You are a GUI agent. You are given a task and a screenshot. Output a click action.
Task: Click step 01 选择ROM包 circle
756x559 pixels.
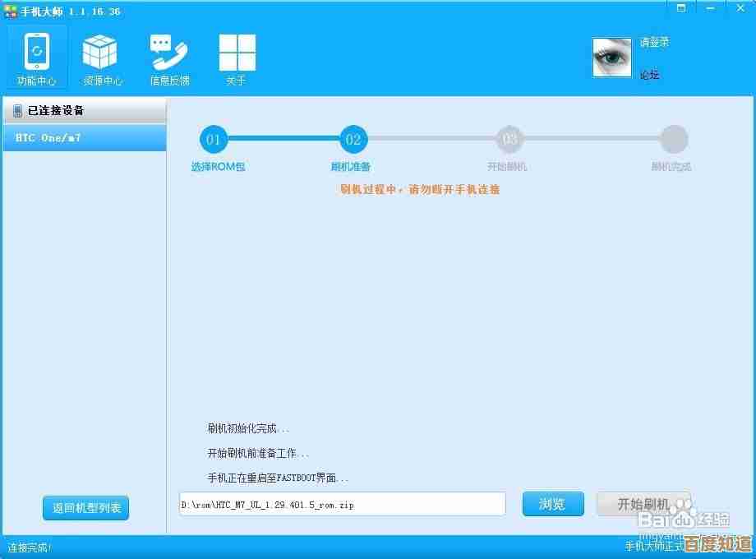click(214, 140)
